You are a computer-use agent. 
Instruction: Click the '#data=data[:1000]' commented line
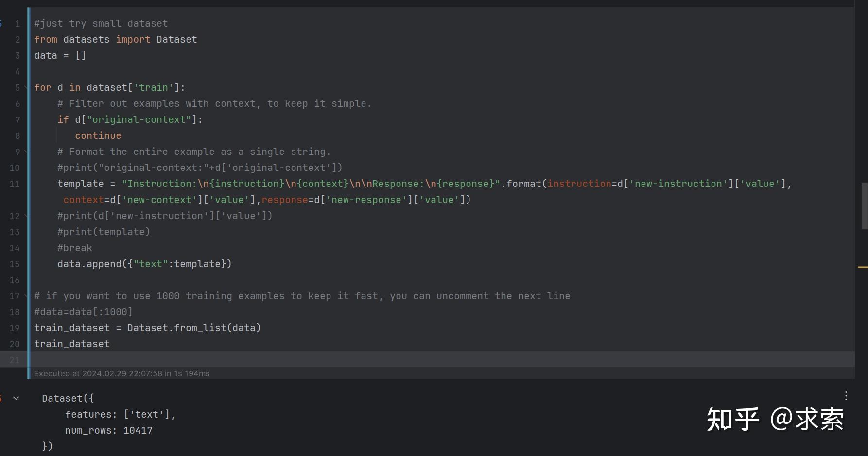[83, 312]
